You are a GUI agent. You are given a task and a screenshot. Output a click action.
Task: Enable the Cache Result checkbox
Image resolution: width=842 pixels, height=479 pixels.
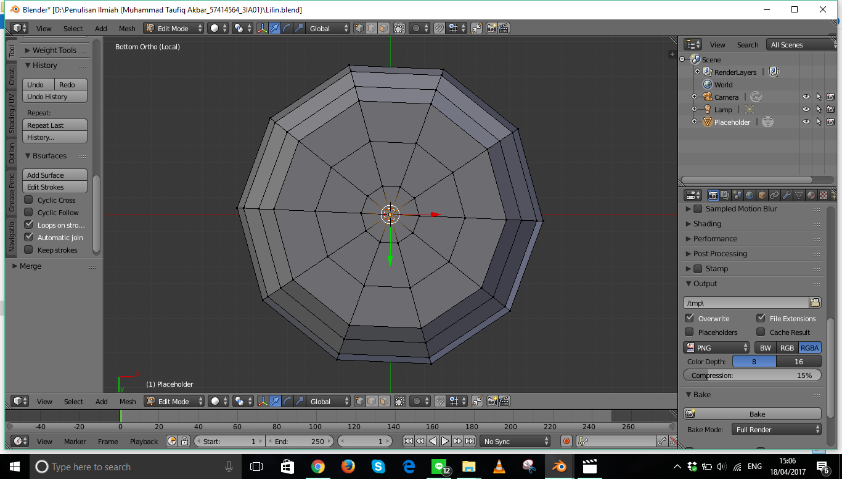pos(761,332)
